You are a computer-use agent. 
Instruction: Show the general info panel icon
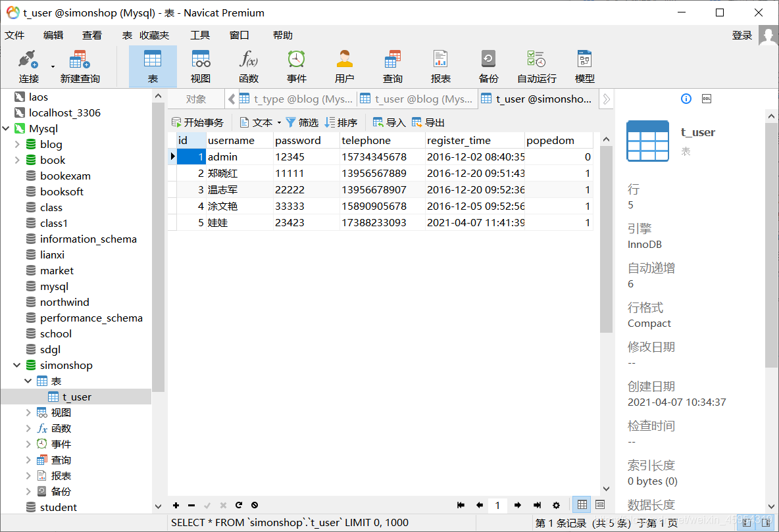click(x=686, y=99)
